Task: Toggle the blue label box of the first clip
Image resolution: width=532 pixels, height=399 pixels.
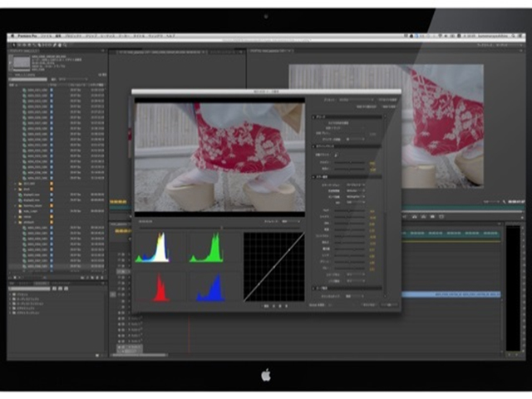Action: (x=52, y=90)
